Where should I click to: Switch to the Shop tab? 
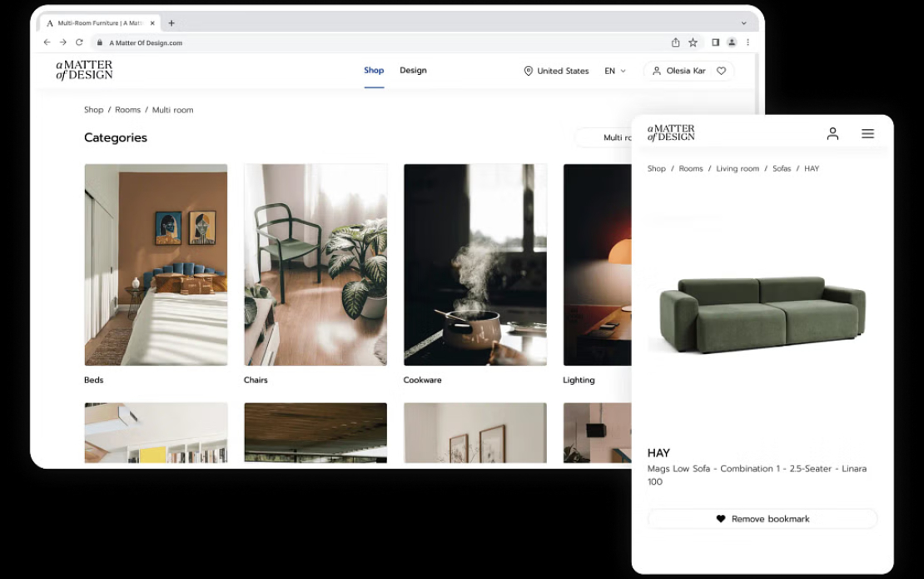coord(374,70)
